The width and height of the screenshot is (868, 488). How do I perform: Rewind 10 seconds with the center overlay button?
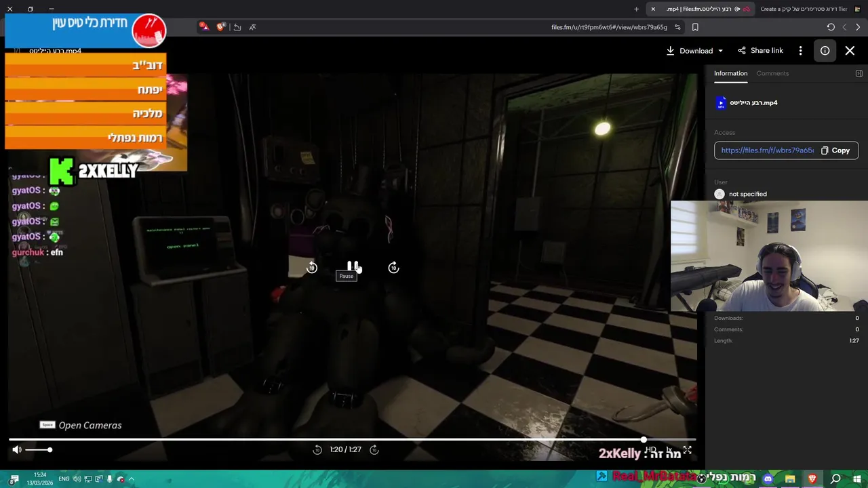(312, 268)
